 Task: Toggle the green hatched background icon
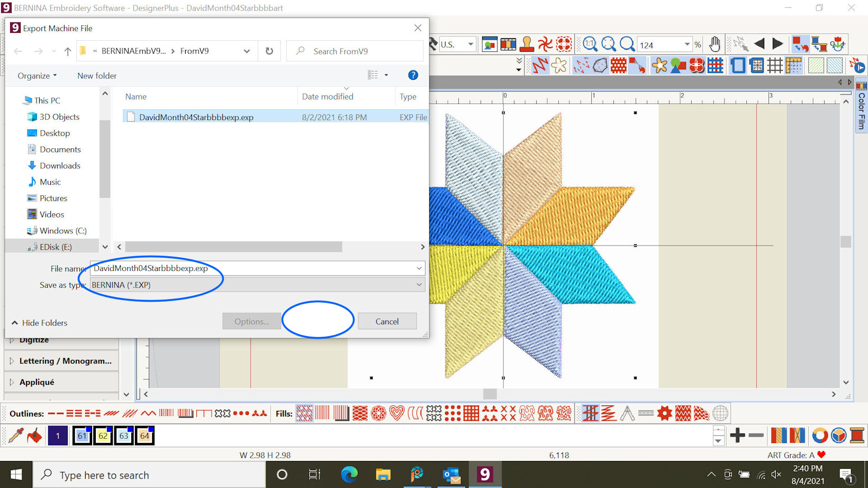pos(816,66)
